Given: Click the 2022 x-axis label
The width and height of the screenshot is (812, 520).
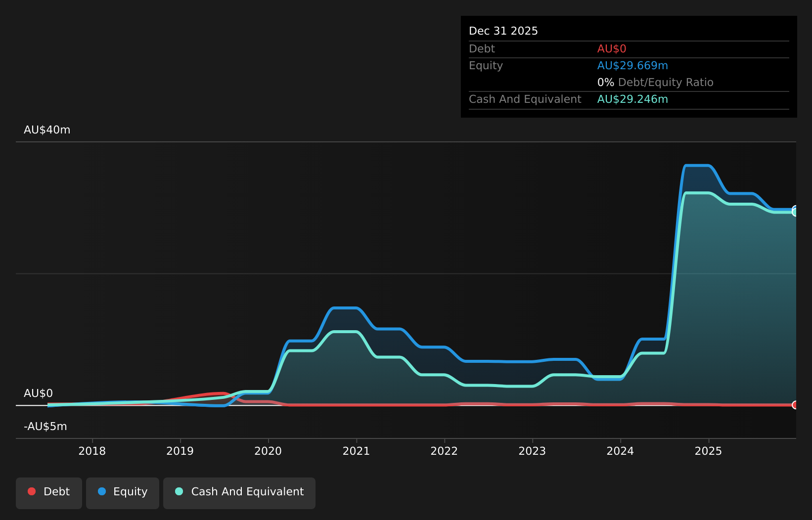Looking at the screenshot, I should [444, 451].
